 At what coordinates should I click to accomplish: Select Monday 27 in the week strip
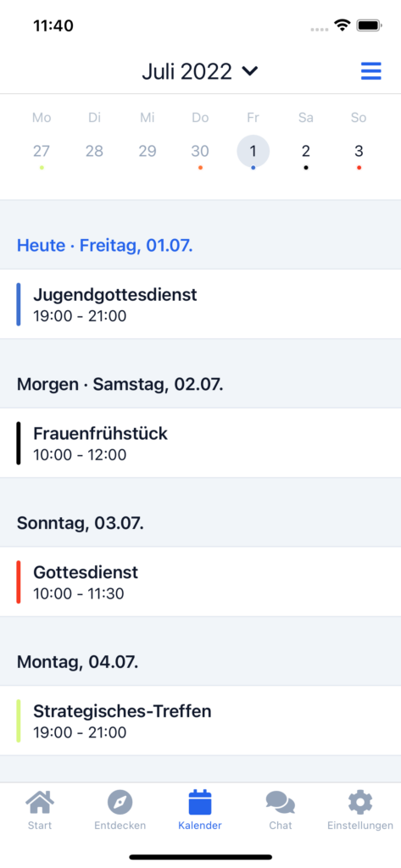tap(41, 151)
